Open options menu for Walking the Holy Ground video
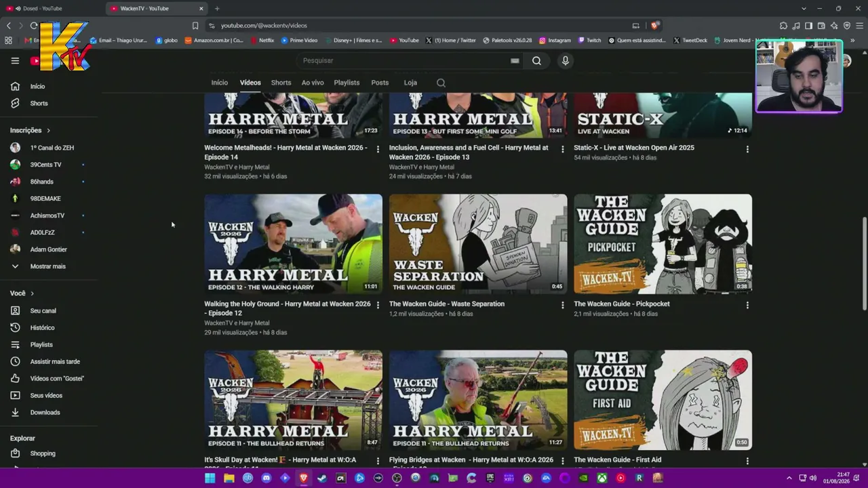868x488 pixels. point(378,305)
